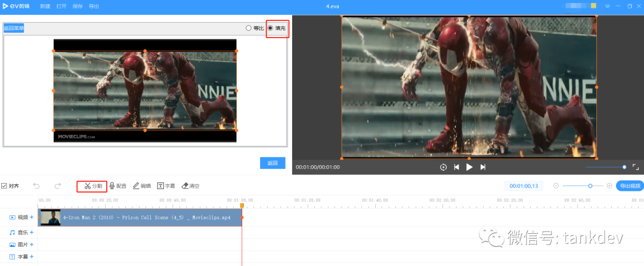Enter fullscreen preview mode
The width and height of the screenshot is (644, 266).
[x=636, y=167]
